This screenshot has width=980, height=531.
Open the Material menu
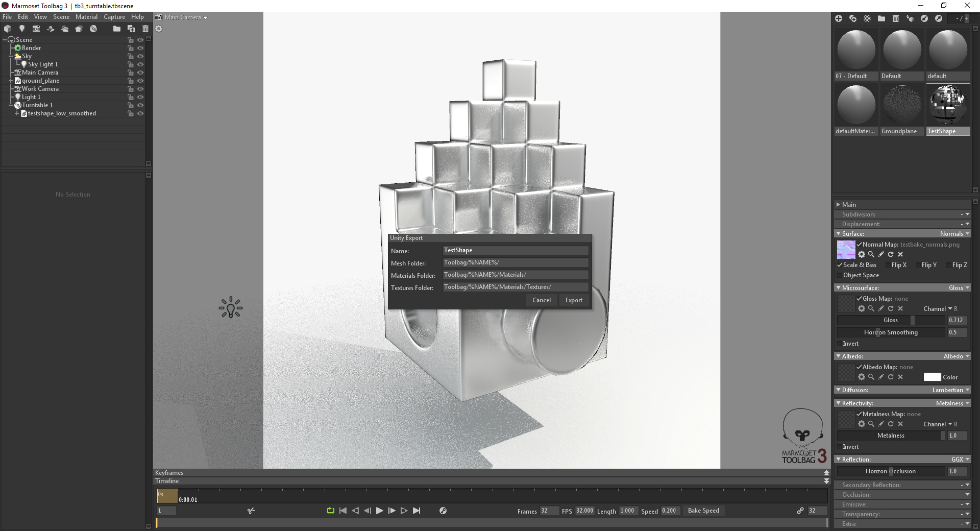point(86,17)
